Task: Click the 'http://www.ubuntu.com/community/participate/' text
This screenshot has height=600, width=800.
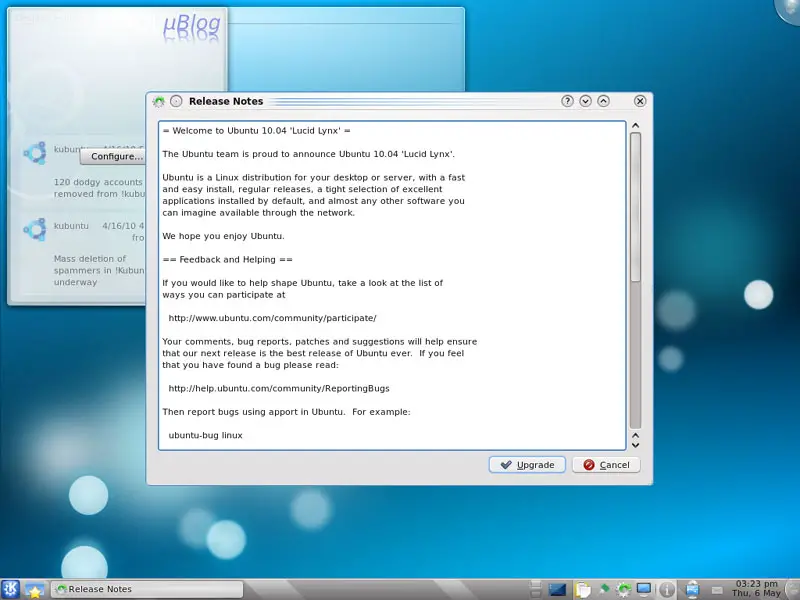Action: (272, 318)
